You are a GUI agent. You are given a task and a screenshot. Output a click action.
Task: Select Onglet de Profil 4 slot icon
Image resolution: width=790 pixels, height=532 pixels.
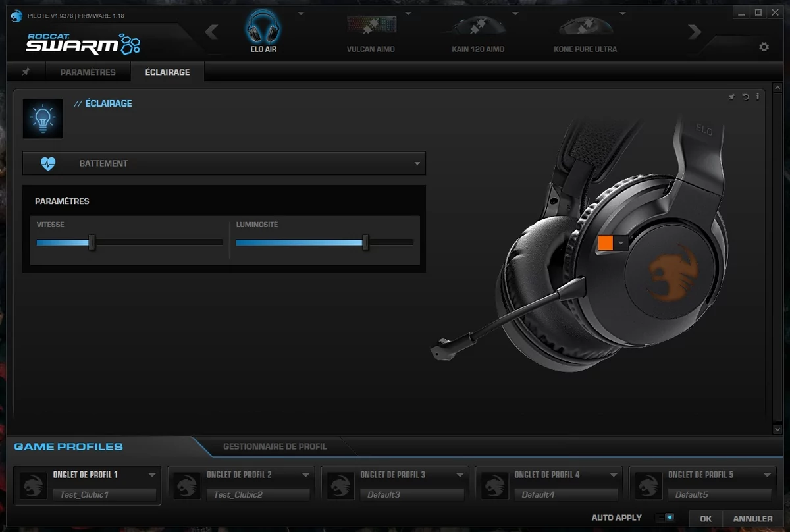[494, 486]
